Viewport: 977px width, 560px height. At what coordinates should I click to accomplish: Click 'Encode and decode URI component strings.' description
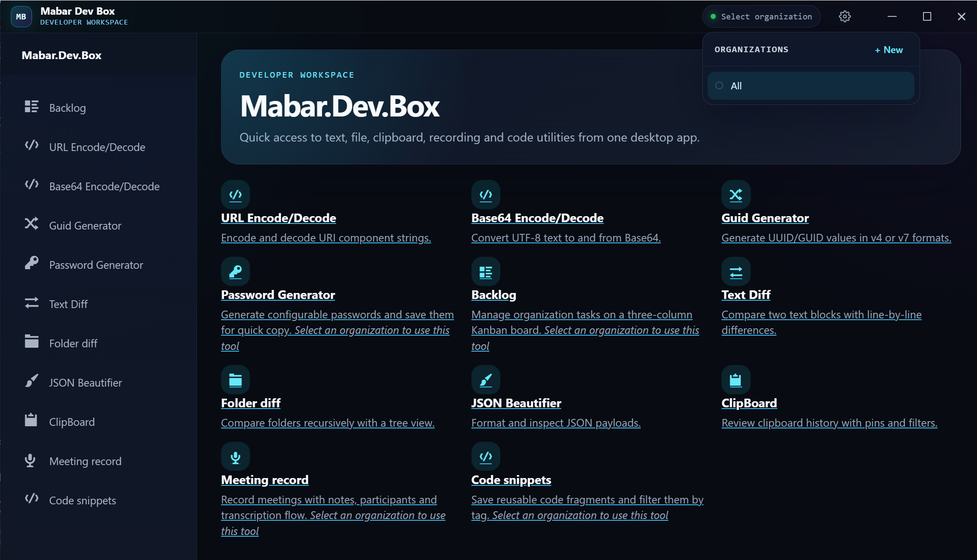coord(326,238)
